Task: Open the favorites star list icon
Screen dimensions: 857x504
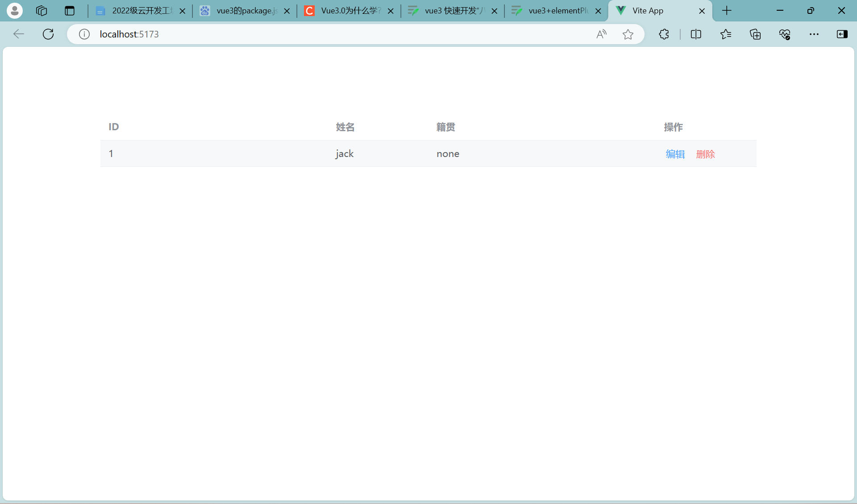Action: (x=726, y=34)
